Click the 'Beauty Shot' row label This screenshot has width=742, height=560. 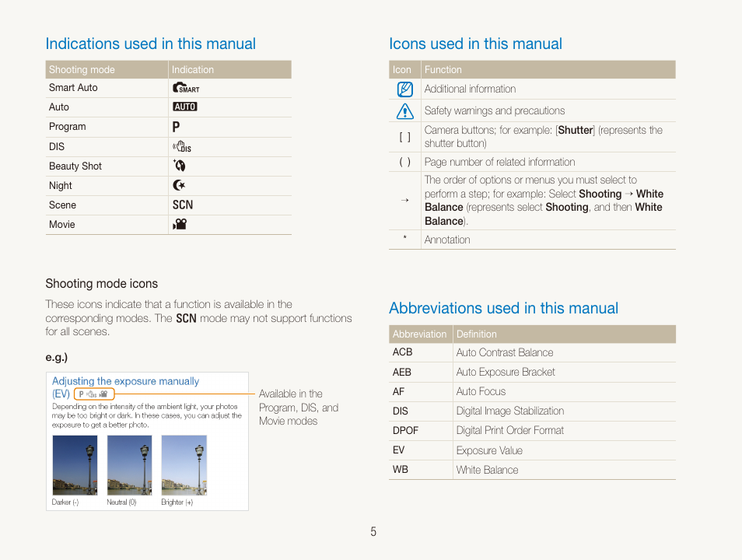(75, 166)
